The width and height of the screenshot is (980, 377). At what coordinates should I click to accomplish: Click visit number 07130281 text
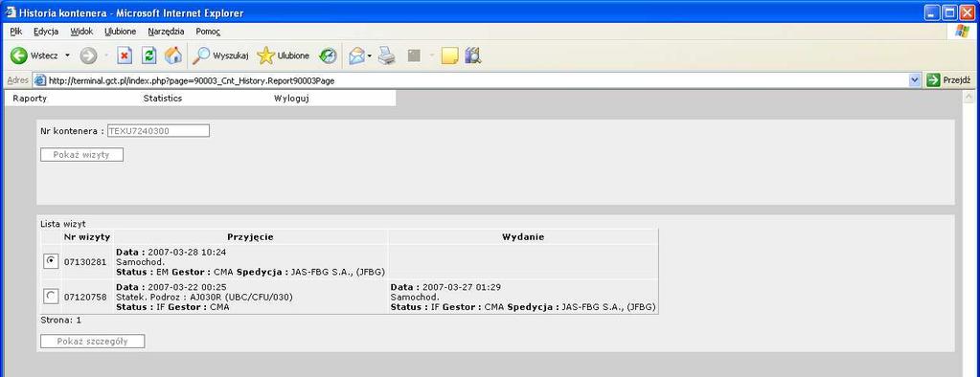click(85, 262)
